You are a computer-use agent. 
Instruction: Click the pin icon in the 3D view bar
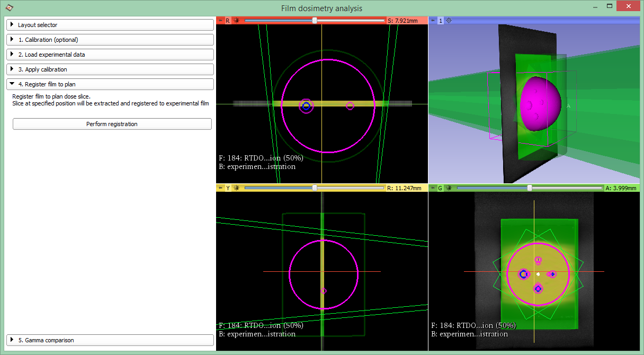432,21
